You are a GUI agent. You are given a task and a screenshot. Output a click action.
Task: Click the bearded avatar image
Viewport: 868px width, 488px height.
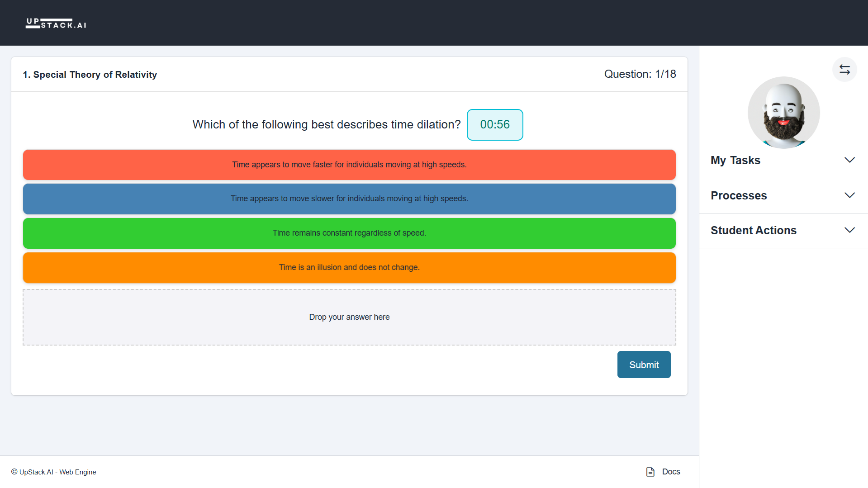pos(783,112)
